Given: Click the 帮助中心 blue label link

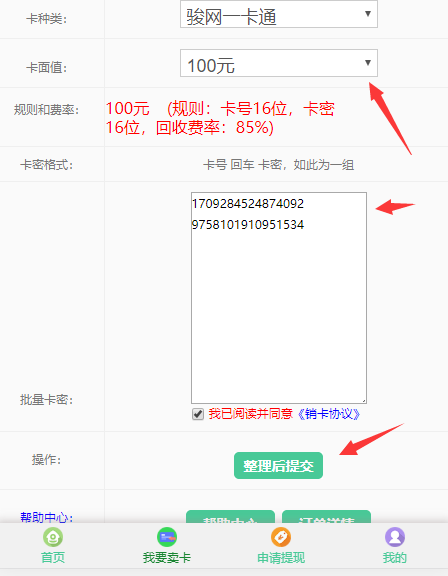Looking at the screenshot, I should tap(46, 517).
